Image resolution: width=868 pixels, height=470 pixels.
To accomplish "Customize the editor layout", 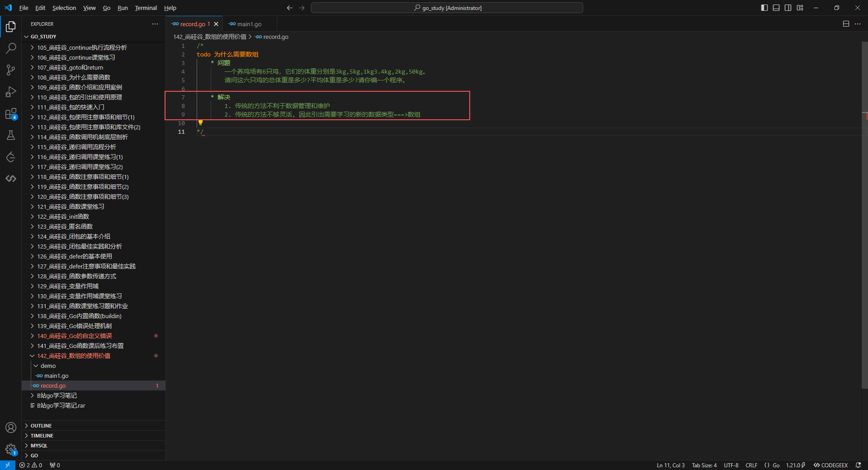I will (x=800, y=8).
